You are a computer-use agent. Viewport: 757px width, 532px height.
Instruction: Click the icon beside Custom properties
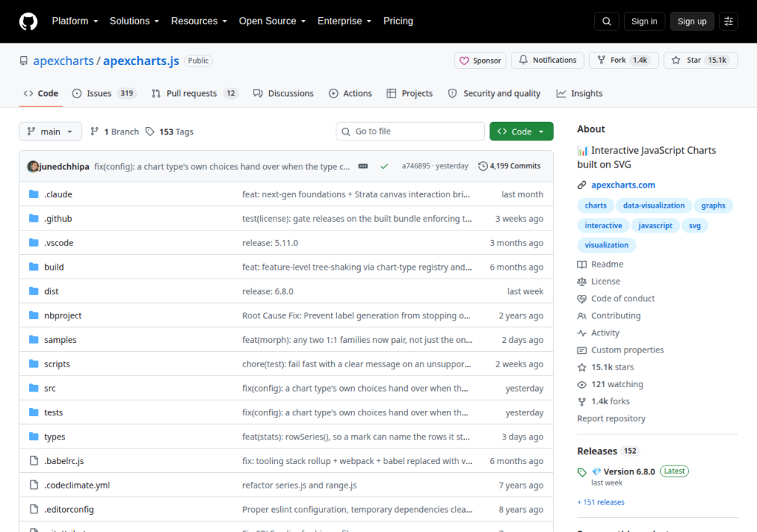point(582,350)
